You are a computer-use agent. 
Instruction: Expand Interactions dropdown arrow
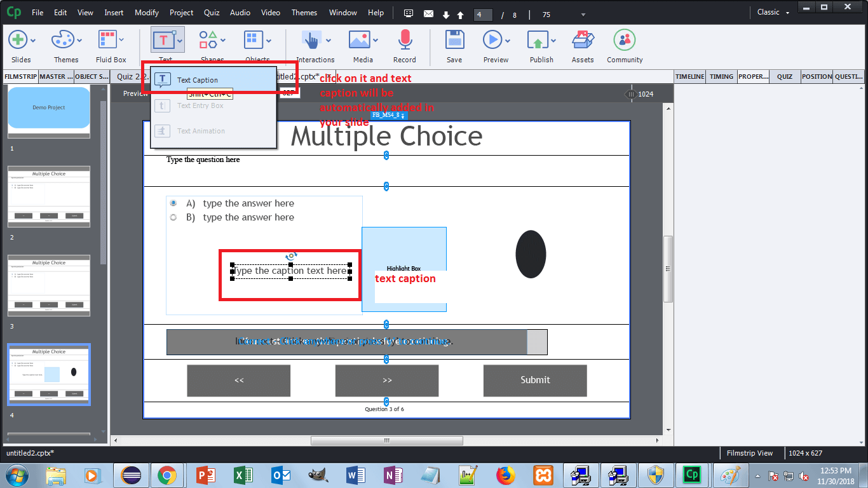pyautogui.click(x=329, y=41)
